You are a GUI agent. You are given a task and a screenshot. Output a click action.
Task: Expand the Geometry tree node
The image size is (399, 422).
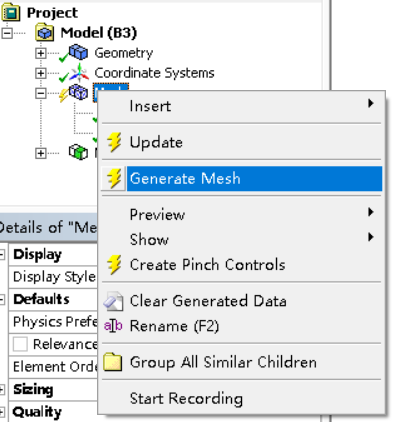pos(40,53)
